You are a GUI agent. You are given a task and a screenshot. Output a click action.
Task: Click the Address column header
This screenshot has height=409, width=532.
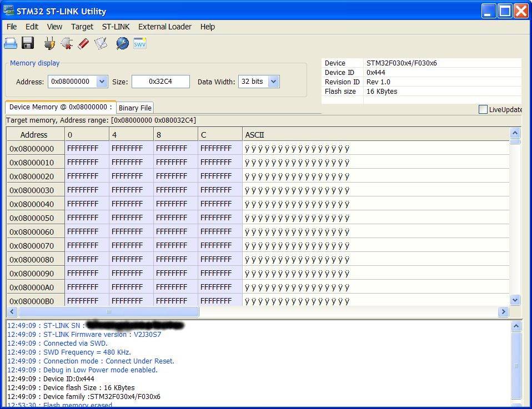36,135
